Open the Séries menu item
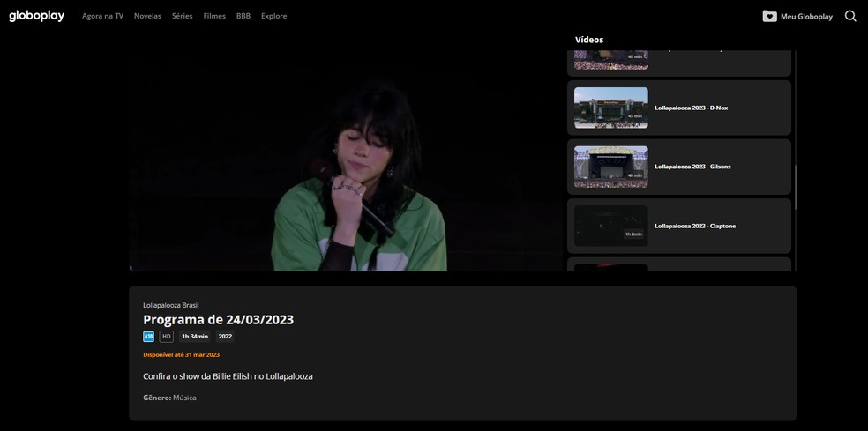868x431 pixels. point(182,16)
